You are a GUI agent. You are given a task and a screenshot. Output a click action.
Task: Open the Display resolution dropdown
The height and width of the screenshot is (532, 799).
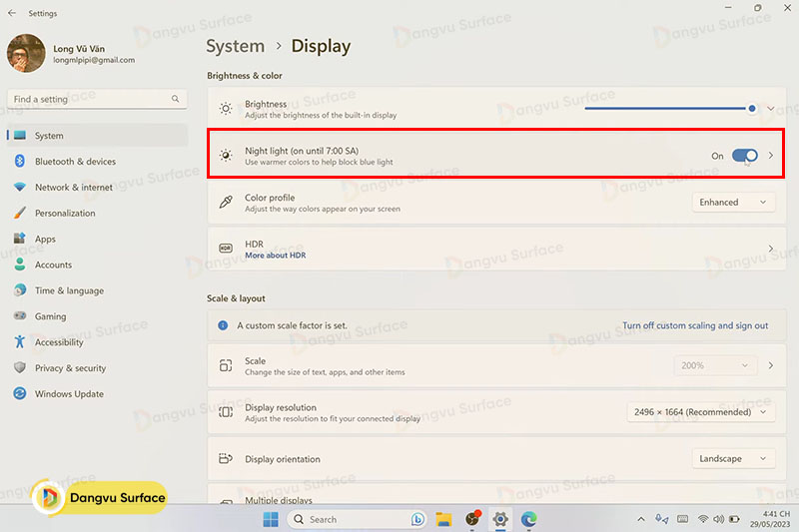point(700,412)
